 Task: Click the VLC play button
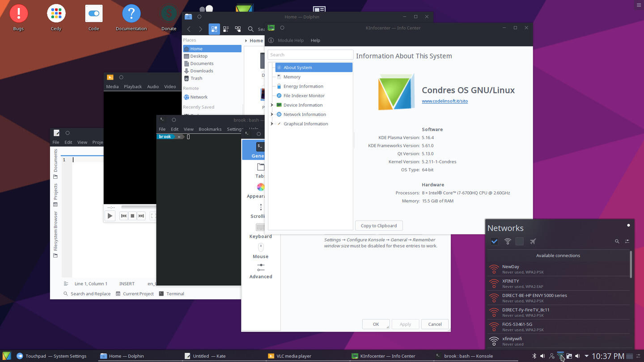pos(110,216)
